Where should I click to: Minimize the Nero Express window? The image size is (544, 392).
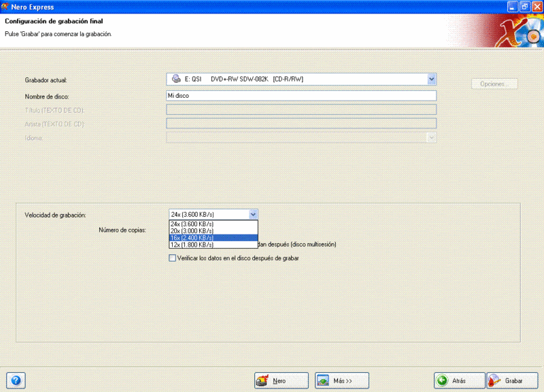tap(513, 7)
